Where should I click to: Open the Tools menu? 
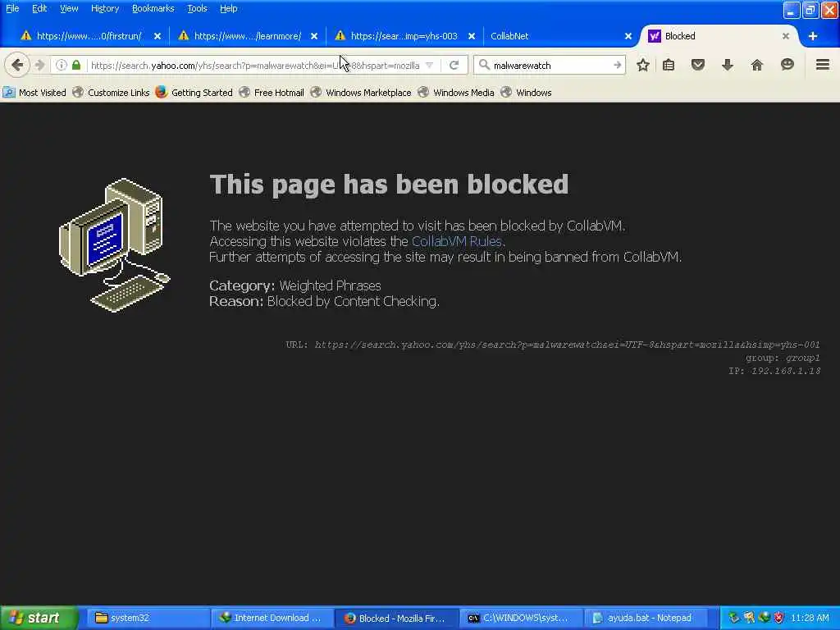[x=197, y=8]
